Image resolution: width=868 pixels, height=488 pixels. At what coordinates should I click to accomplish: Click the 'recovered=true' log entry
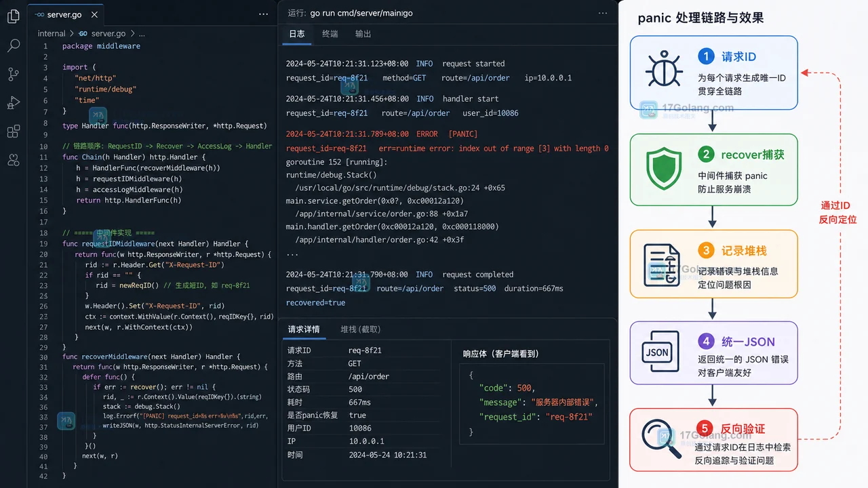[x=315, y=303]
